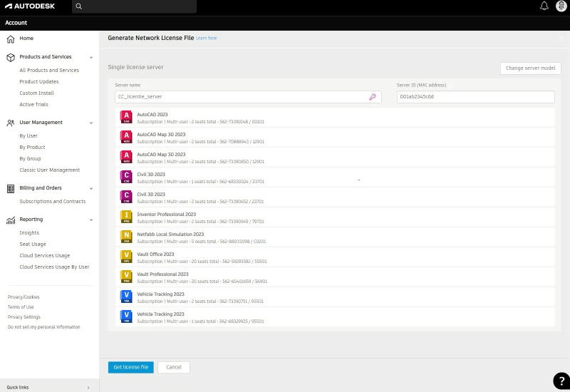Click the Server ID MAC address field
Screen dimensions: 570x392
(x=475, y=97)
